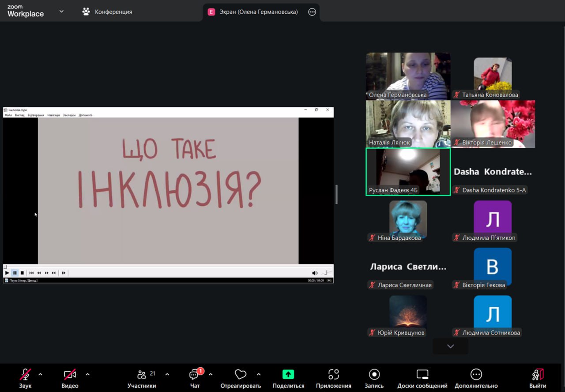The image size is (565, 392).
Task: Expand audio options arrow next to Звук
Action: click(x=41, y=374)
